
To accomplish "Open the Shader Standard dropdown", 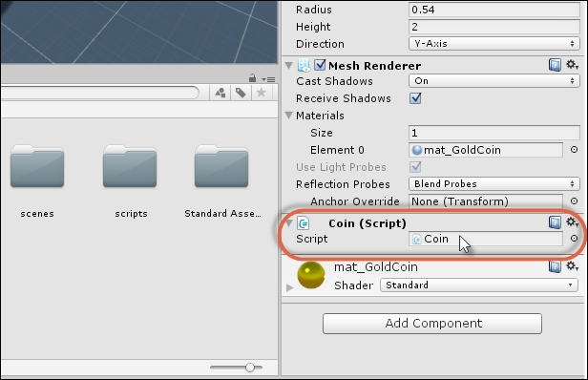I will (479, 285).
